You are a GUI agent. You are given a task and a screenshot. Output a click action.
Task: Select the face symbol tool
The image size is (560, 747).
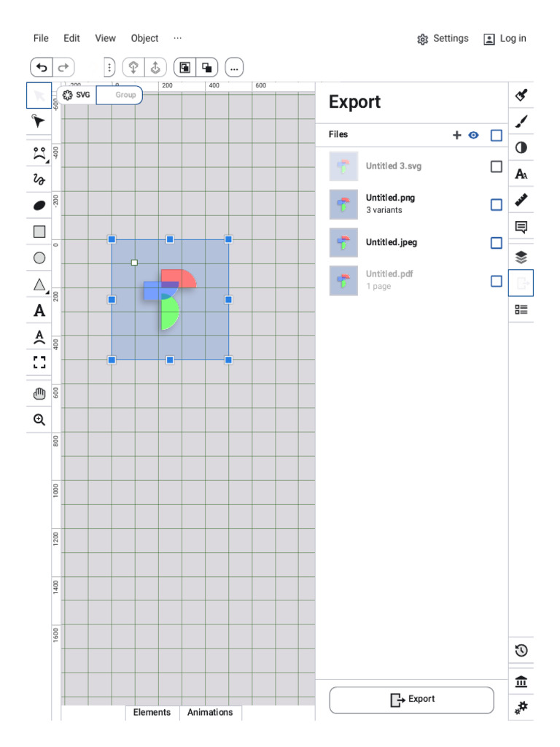[x=39, y=153]
